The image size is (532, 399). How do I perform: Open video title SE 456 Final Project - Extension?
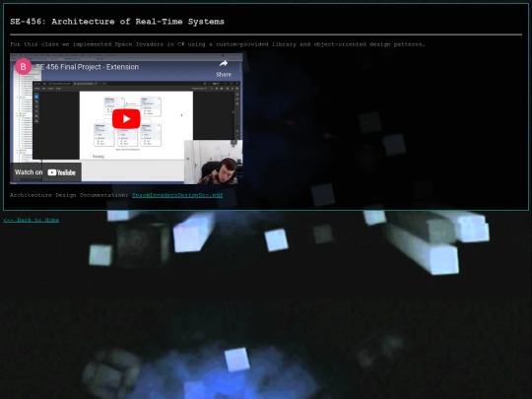[x=88, y=67]
